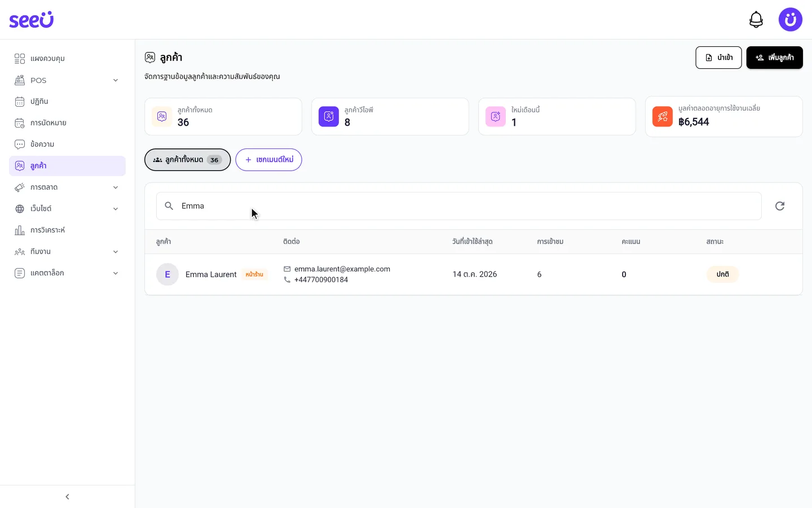Expand the ทีมงาน menu chevron
Image resolution: width=812 pixels, height=508 pixels.
(x=116, y=252)
